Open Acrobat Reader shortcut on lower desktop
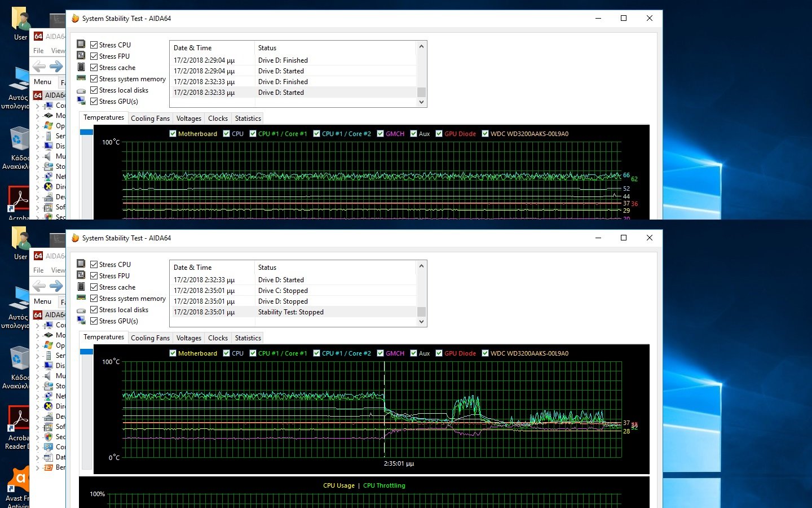The height and width of the screenshot is (508, 812). tap(19, 418)
